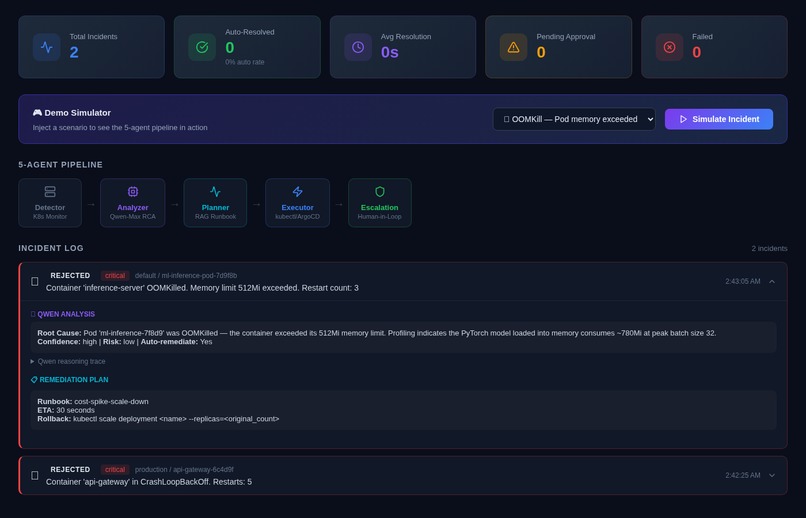Click the critical badge on api-gateway incident

[115, 470]
